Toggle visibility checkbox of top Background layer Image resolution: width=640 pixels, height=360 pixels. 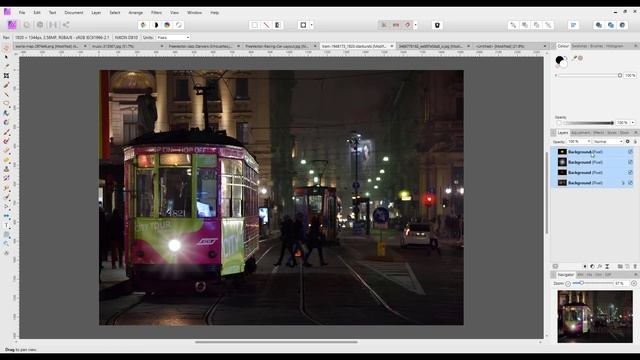pyautogui.click(x=630, y=151)
